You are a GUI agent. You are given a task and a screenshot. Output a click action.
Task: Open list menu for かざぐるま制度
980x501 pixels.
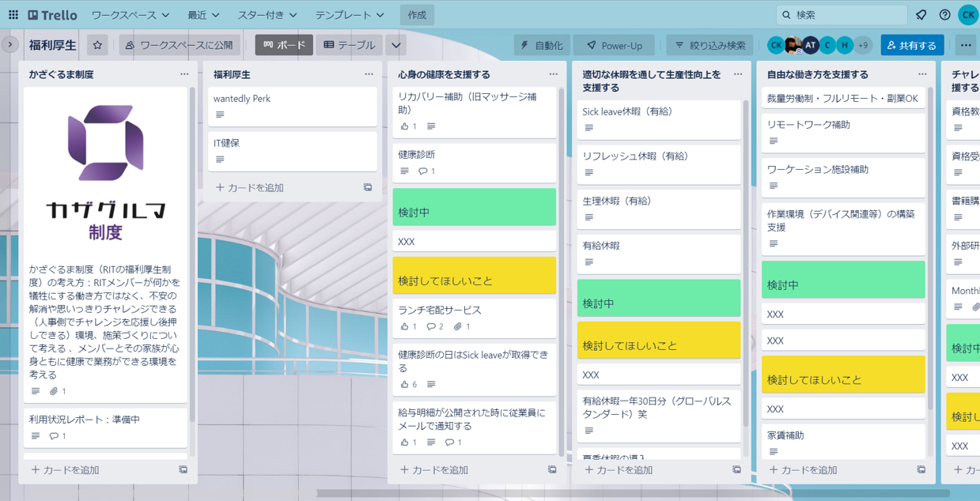(184, 74)
